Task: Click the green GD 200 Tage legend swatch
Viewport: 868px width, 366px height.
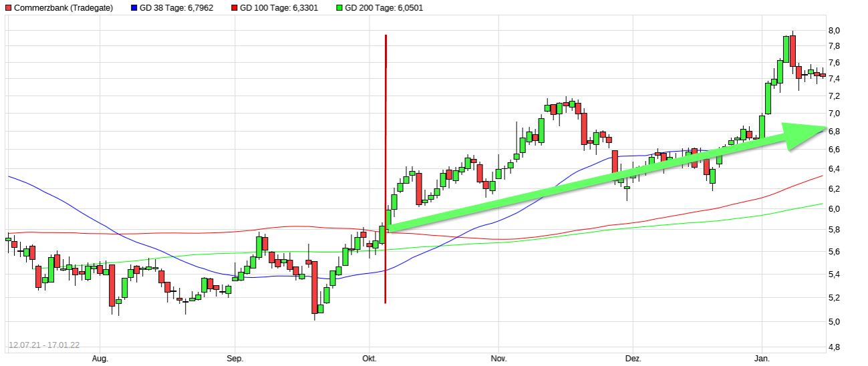Action: [x=339, y=8]
